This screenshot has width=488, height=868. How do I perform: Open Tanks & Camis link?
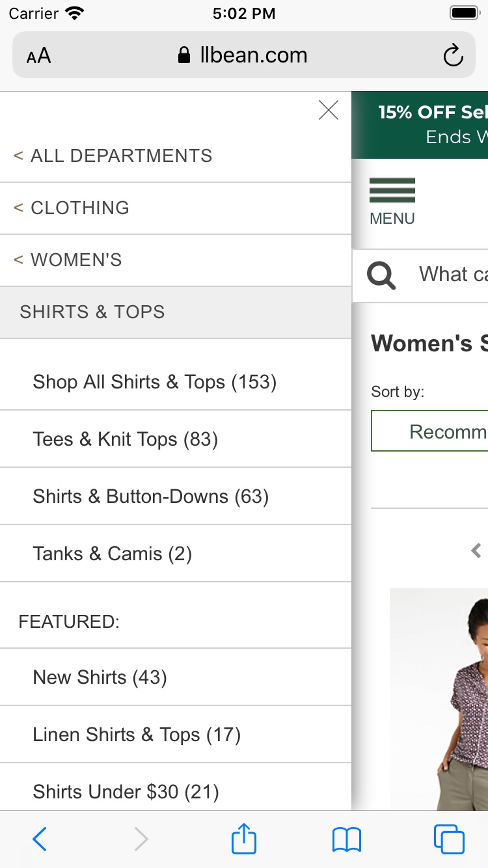click(113, 554)
